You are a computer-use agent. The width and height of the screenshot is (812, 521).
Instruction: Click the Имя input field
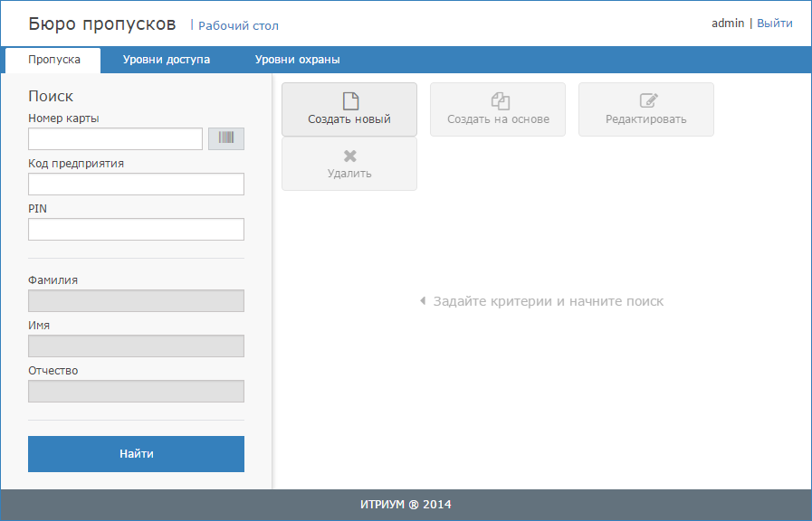136,346
